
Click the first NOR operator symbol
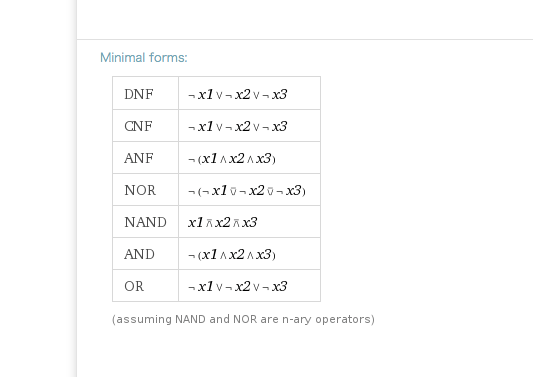click(x=233, y=191)
